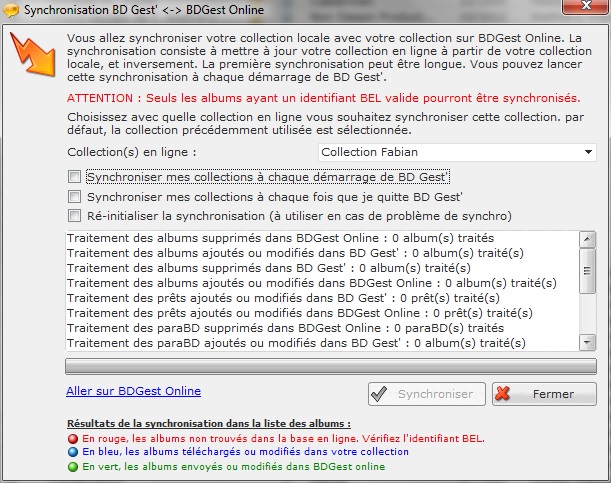The height and width of the screenshot is (483, 611).
Task: Click the 'En bleu, les albums téléchargés' text
Action: [x=245, y=452]
